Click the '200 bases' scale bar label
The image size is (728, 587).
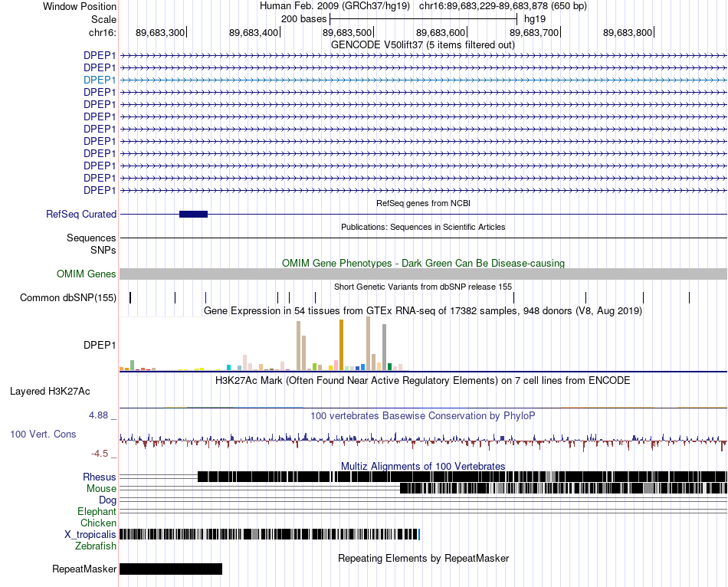(x=303, y=19)
